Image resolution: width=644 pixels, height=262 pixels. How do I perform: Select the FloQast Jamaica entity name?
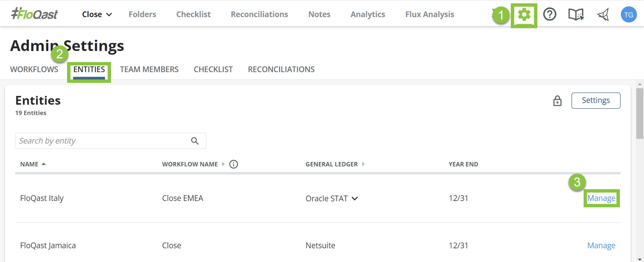[x=48, y=246]
